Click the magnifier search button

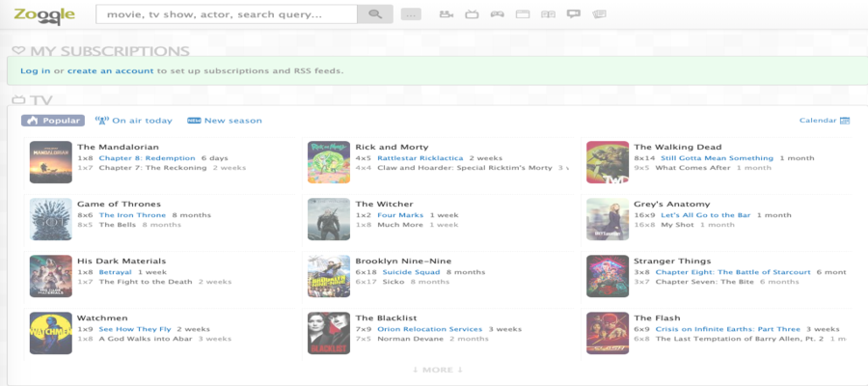[375, 14]
